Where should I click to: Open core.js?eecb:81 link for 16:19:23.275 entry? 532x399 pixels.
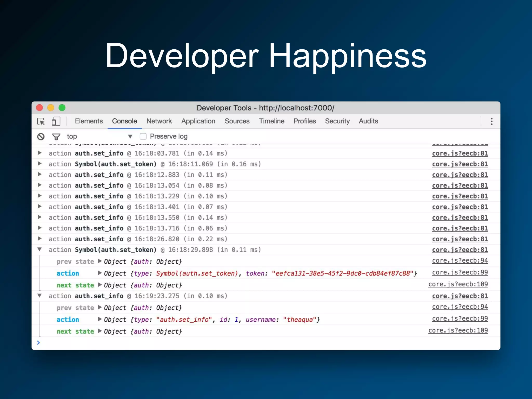point(460,296)
